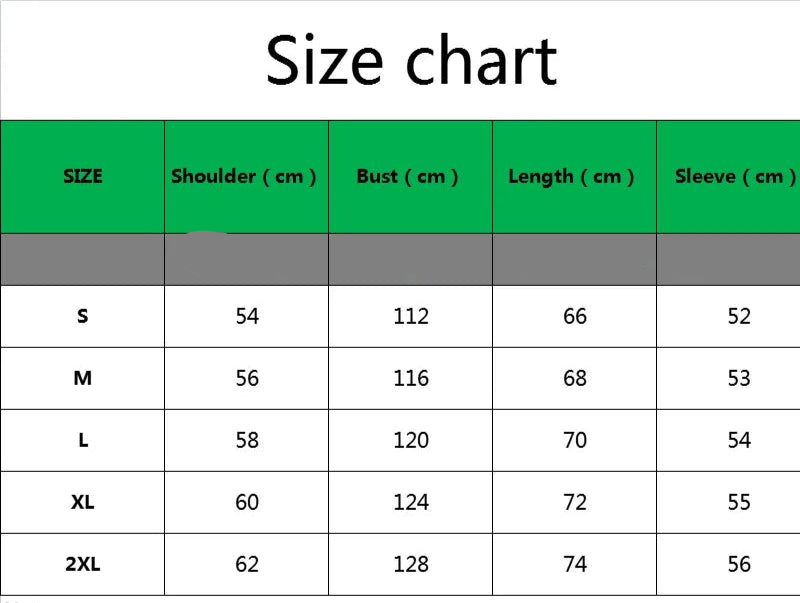The width and height of the screenshot is (800, 603).
Task: Click bust value 116 for size M
Action: [x=411, y=378]
